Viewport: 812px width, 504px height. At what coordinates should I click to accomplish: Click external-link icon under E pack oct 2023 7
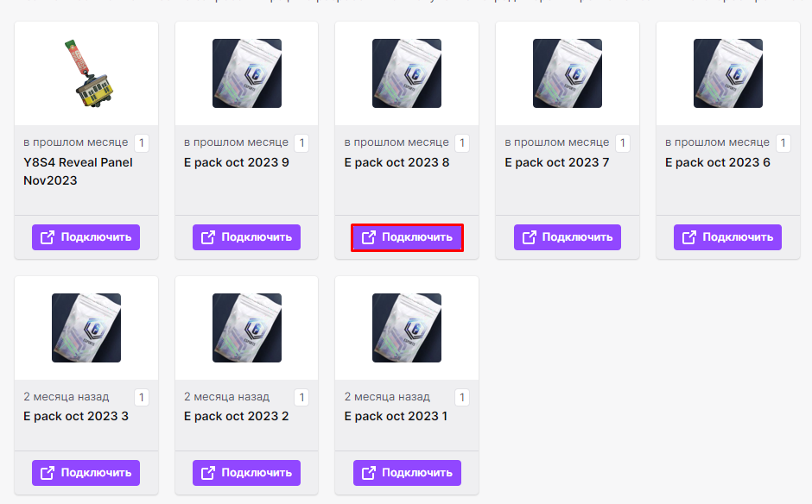point(530,237)
